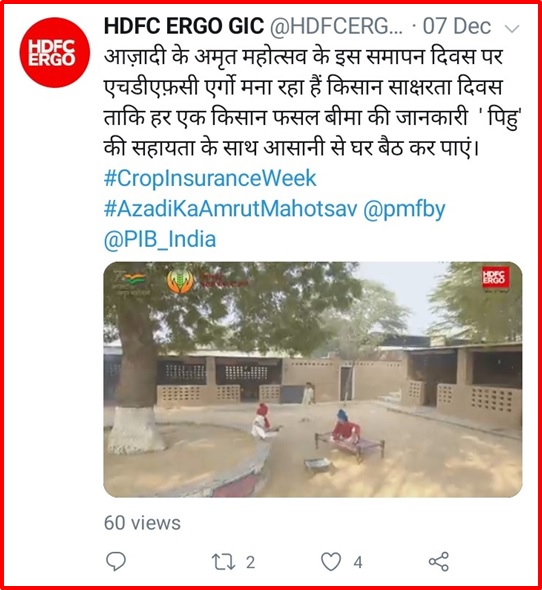Image resolution: width=542 pixels, height=590 pixels.
Task: Click the reply speech bubble icon
Action: click(x=116, y=562)
